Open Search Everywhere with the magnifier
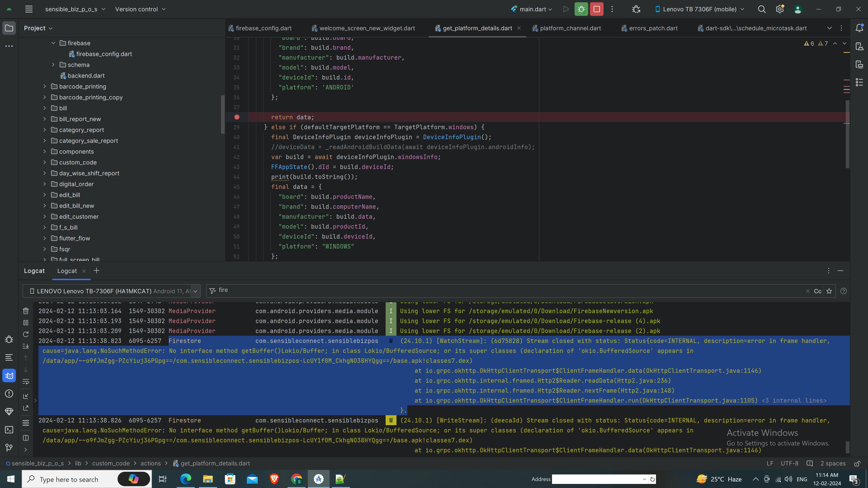 pos(762,9)
